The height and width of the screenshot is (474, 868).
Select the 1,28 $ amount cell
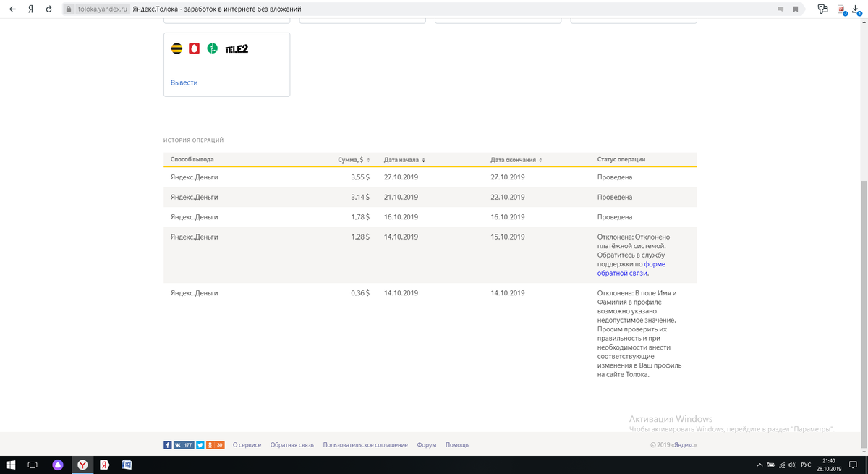[360, 237]
